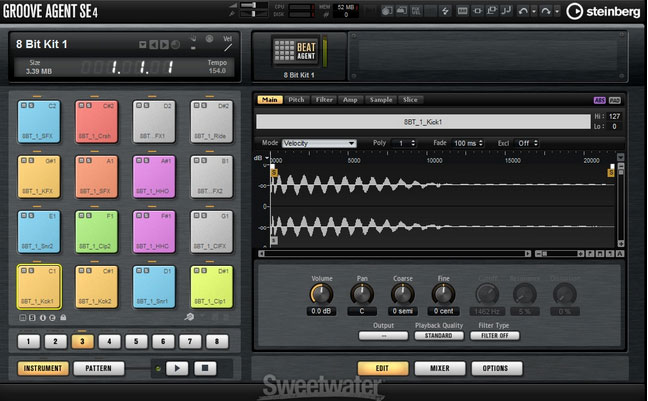Open the Amp tab
The height and width of the screenshot is (401, 648).
[350, 100]
